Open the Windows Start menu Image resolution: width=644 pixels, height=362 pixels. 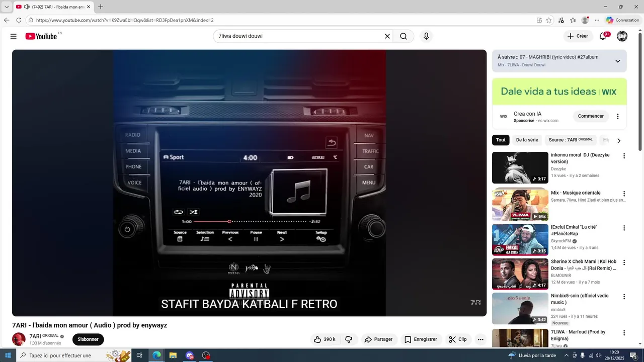coord(8,355)
